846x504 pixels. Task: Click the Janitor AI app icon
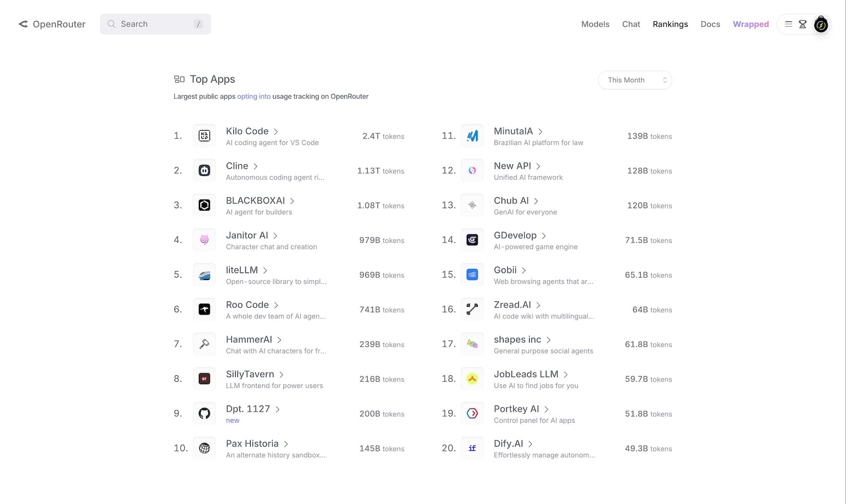(204, 240)
